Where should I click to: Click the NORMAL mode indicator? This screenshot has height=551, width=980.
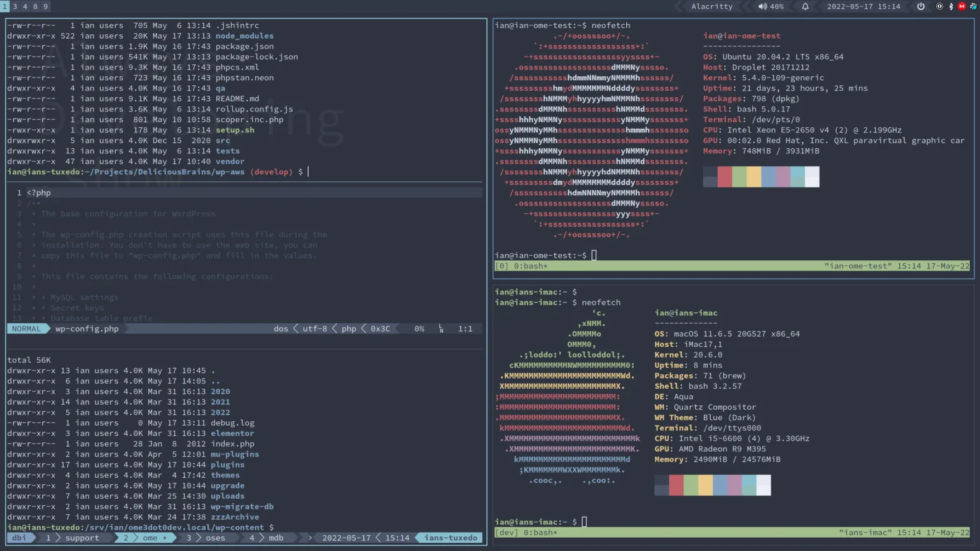tap(25, 328)
